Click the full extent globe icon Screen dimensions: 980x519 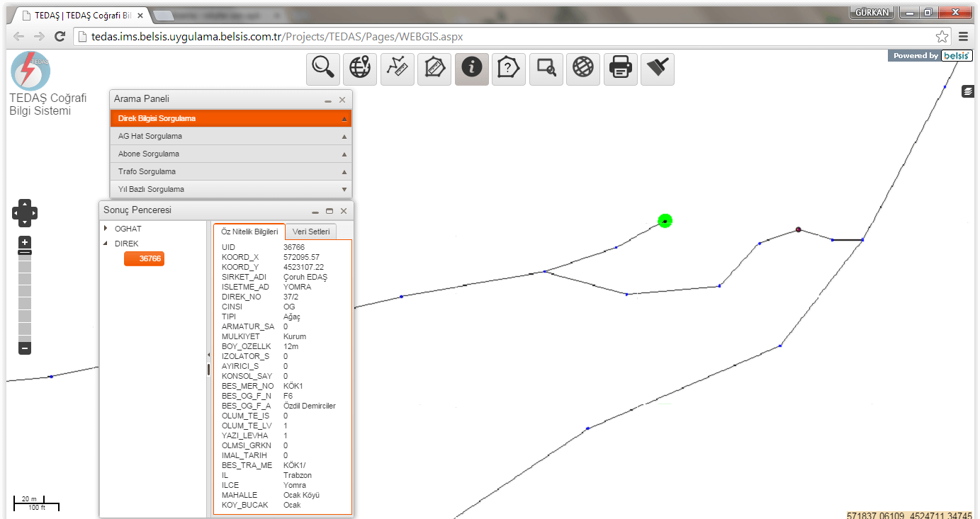coord(583,68)
